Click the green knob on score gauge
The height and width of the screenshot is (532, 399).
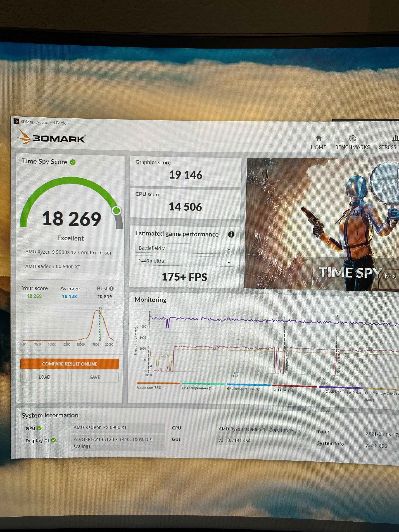point(117,211)
